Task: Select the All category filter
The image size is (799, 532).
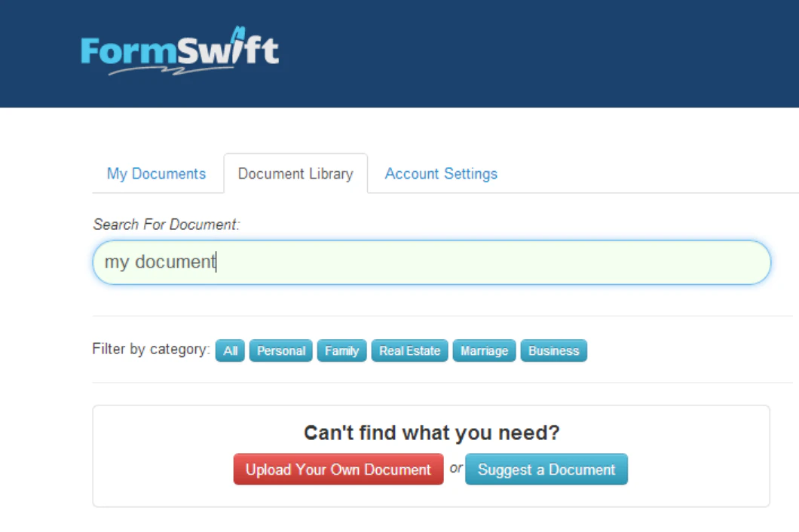Action: [x=230, y=350]
